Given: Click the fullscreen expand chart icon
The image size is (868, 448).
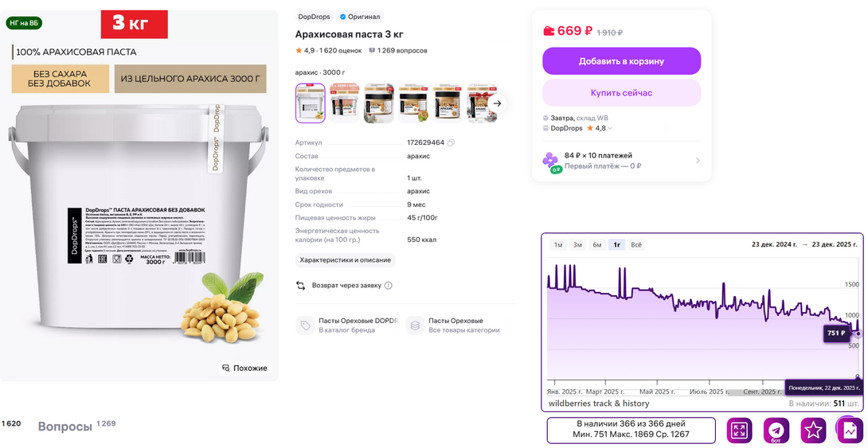Looking at the screenshot, I should (739, 430).
